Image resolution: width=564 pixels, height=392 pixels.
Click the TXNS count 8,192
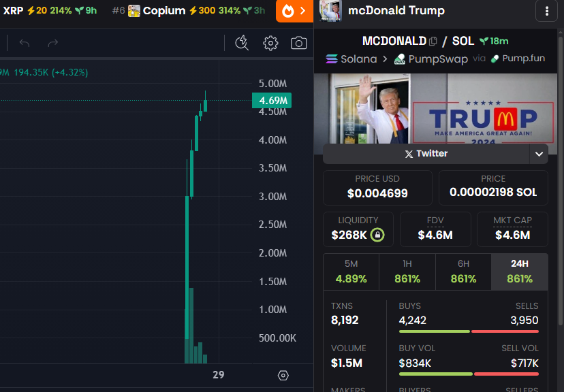click(345, 320)
